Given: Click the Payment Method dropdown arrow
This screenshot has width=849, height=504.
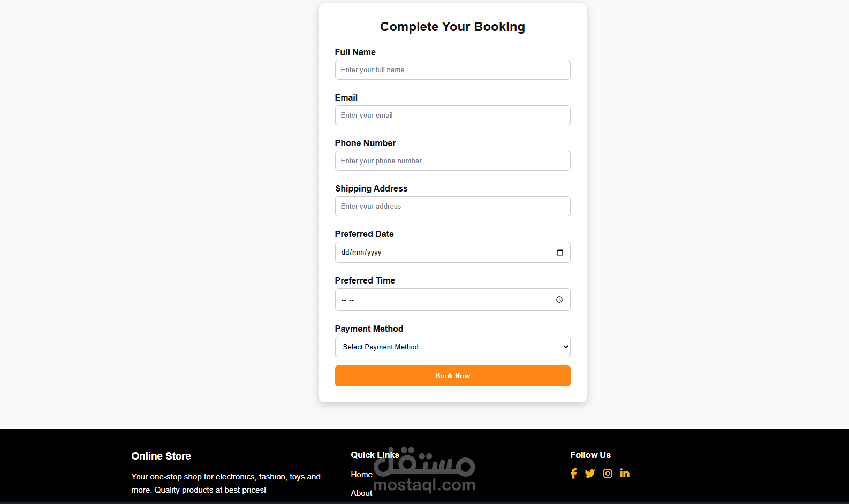Looking at the screenshot, I should click(x=565, y=347).
